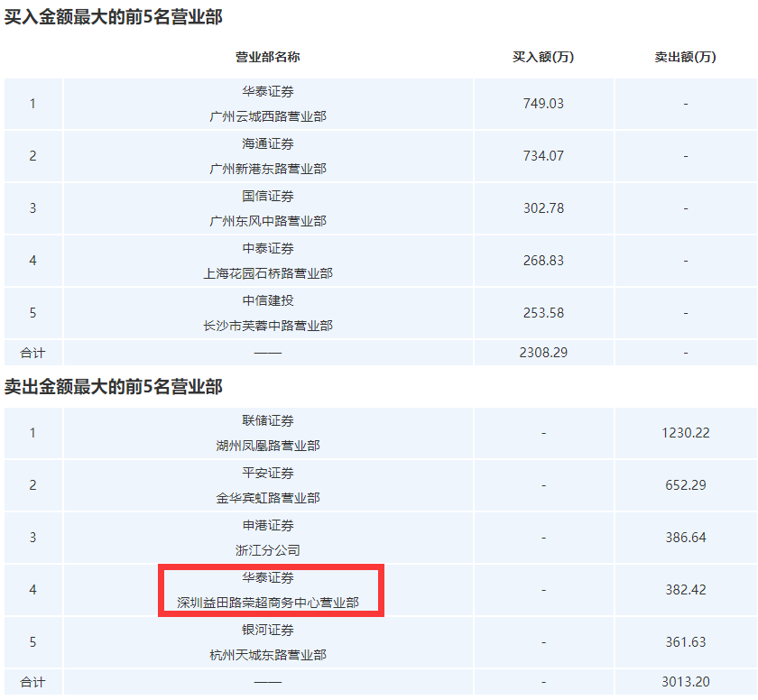Select 申港证券 broker name
Screen dimensions: 758x700
click(268, 525)
